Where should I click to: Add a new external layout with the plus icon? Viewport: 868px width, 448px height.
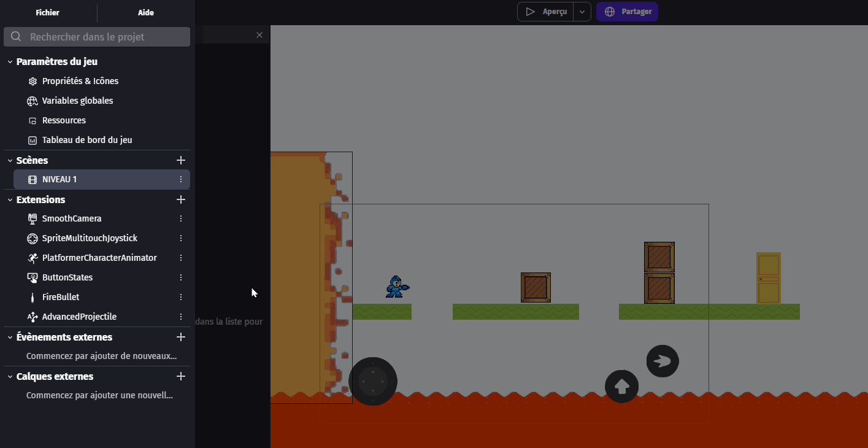click(x=181, y=376)
